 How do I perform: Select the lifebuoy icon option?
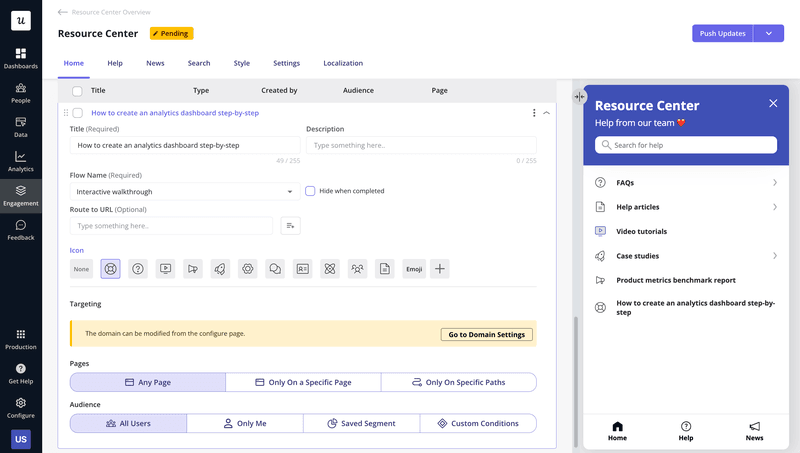coord(110,269)
